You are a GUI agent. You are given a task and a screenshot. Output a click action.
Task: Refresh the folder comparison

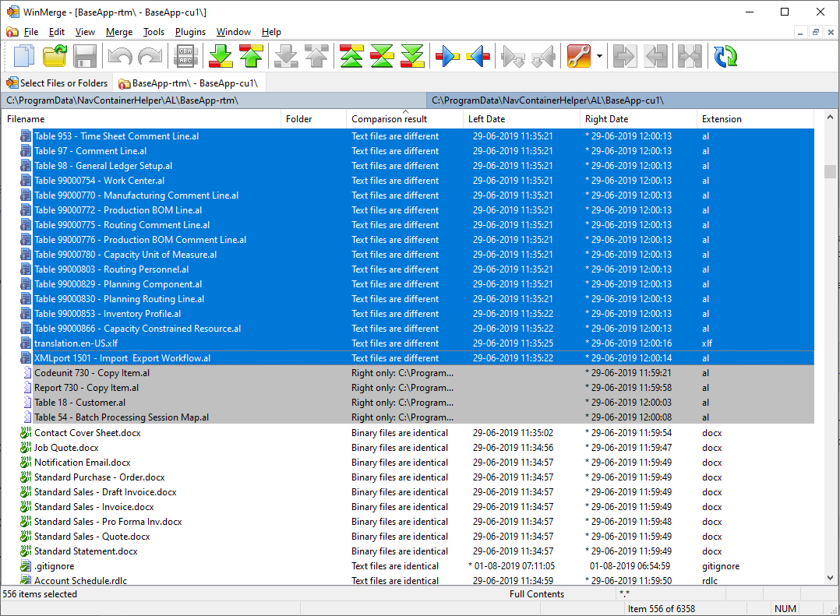point(724,55)
